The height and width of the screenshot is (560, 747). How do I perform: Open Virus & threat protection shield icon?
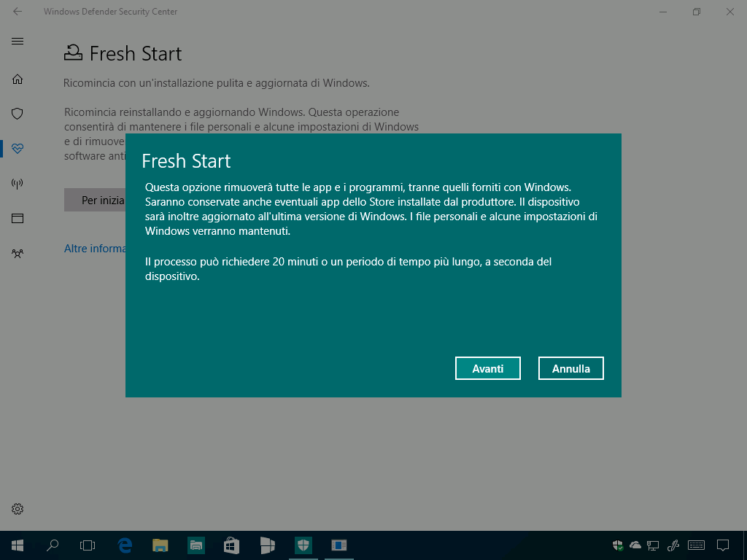click(18, 114)
